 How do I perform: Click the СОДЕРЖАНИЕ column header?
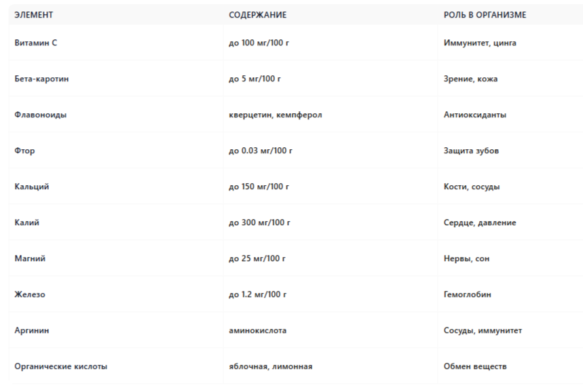258,15
